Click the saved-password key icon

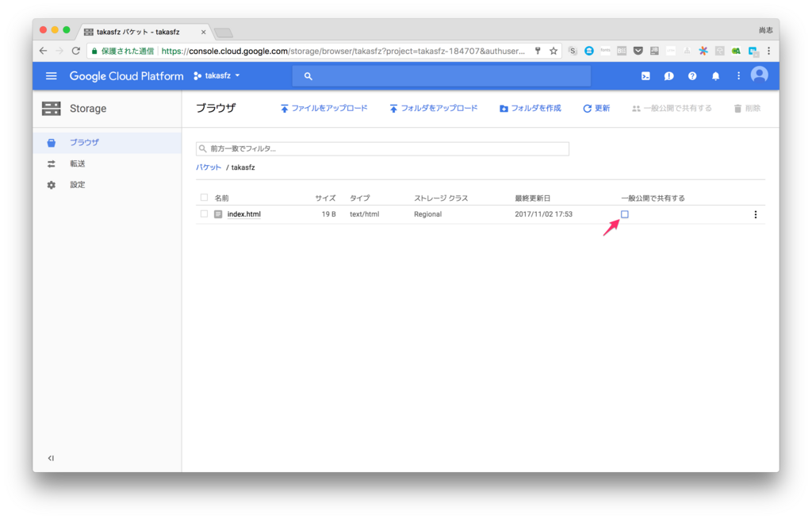[538, 51]
